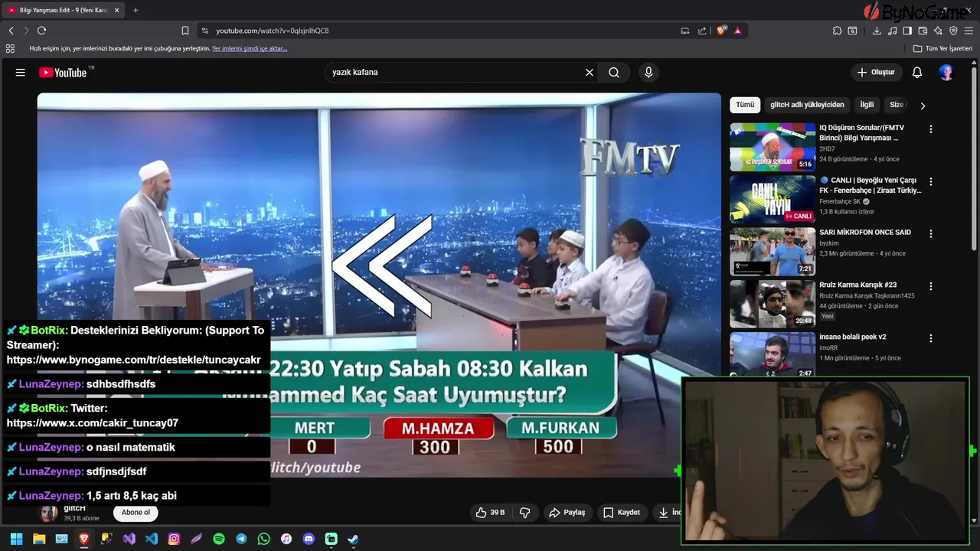Open the Brave Shields lion icon

721,31
